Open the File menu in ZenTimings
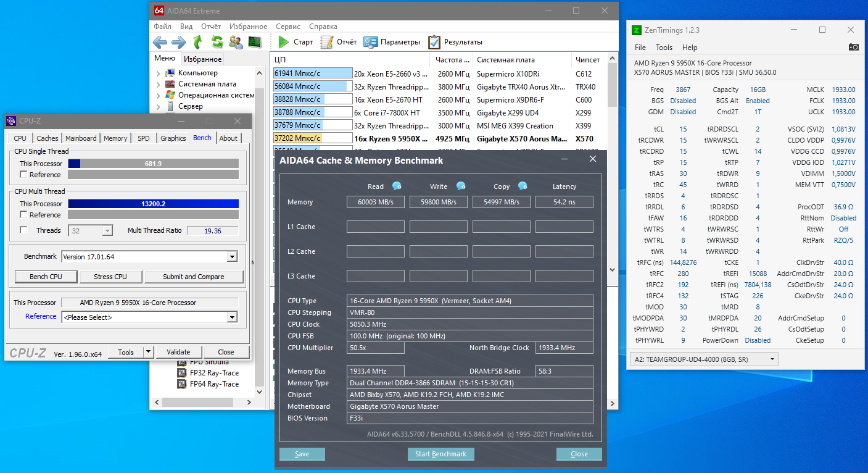The image size is (868, 473). tap(640, 48)
